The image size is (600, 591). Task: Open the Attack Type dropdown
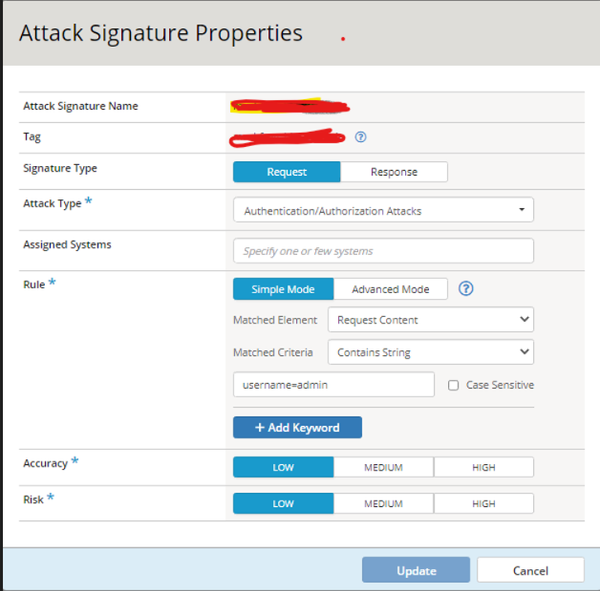(x=383, y=210)
